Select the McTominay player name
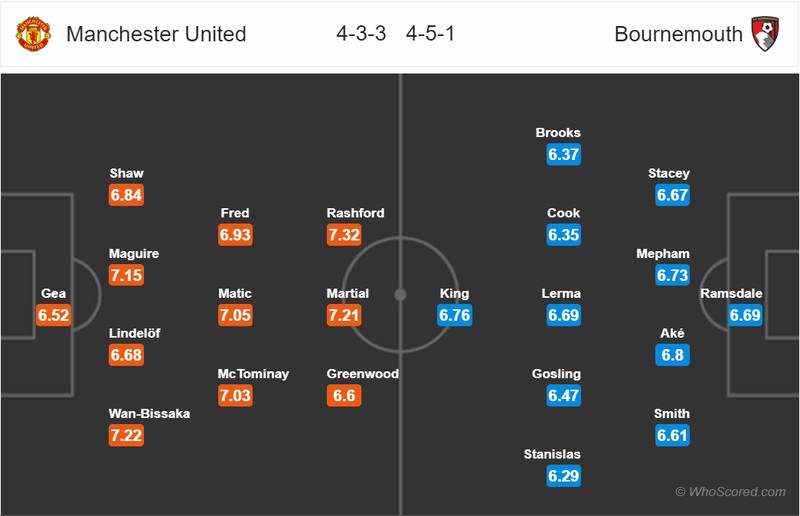Image resolution: width=800 pixels, height=516 pixels. pos(253,374)
